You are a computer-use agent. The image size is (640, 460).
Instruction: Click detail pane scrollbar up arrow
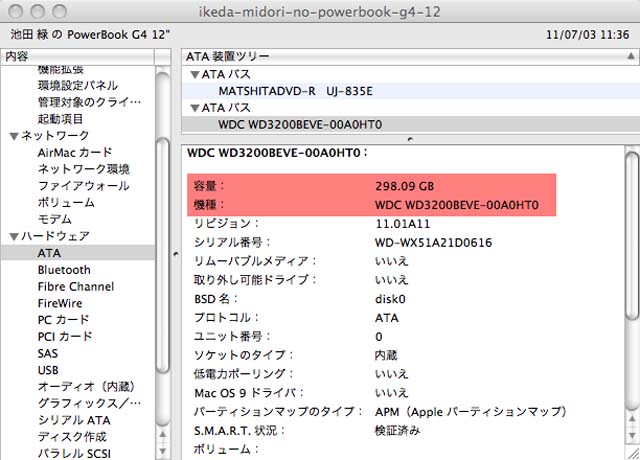click(633, 419)
